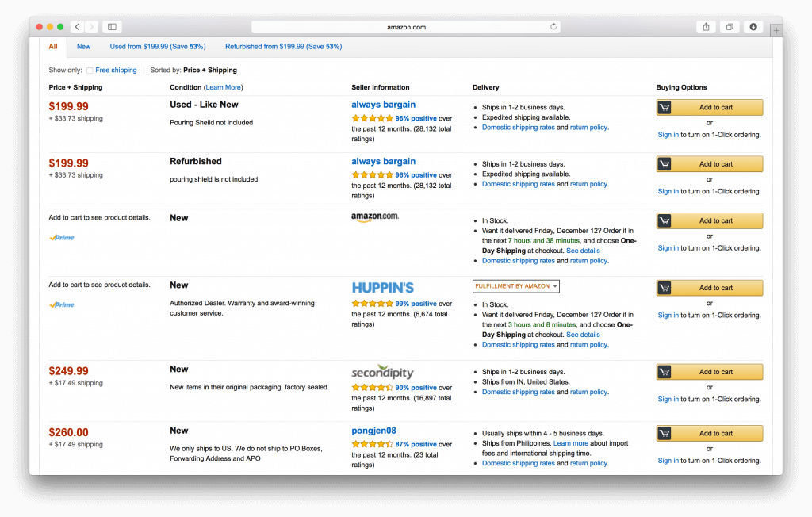
Task: Open the pongjen08 seller link
Action: (x=373, y=431)
